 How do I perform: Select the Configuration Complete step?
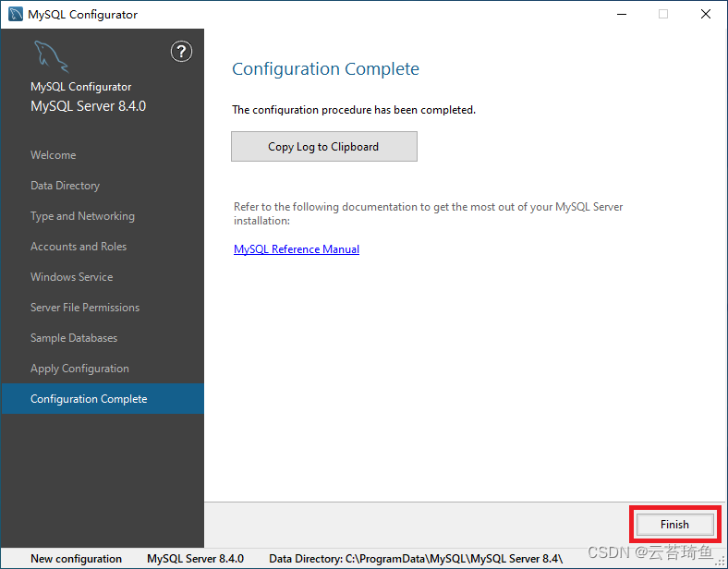pos(103,399)
